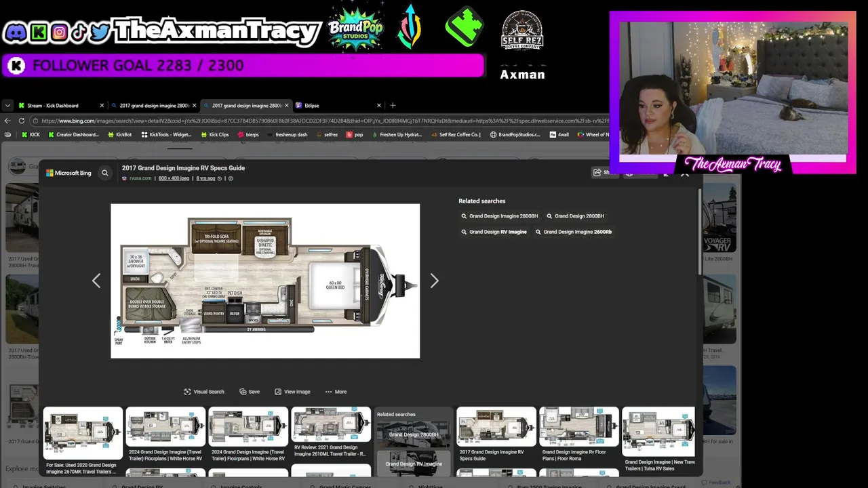Image resolution: width=868 pixels, height=488 pixels.
Task: Click the Visual Search button
Action: coord(204,392)
